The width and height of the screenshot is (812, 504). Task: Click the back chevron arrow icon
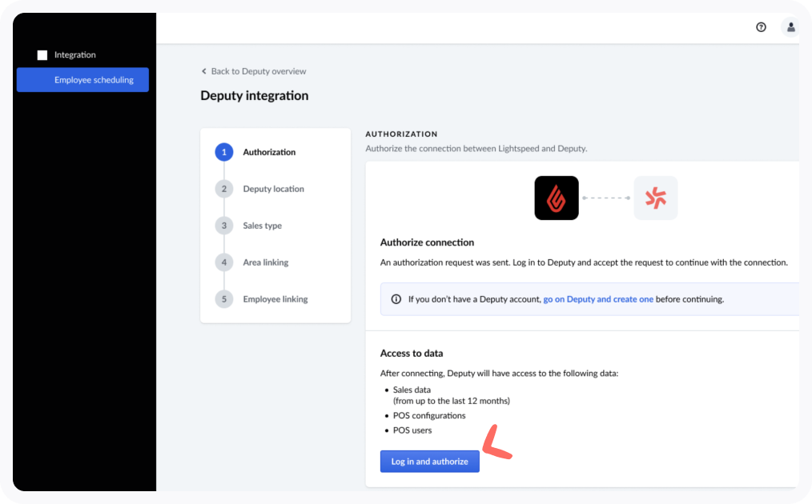tap(204, 71)
